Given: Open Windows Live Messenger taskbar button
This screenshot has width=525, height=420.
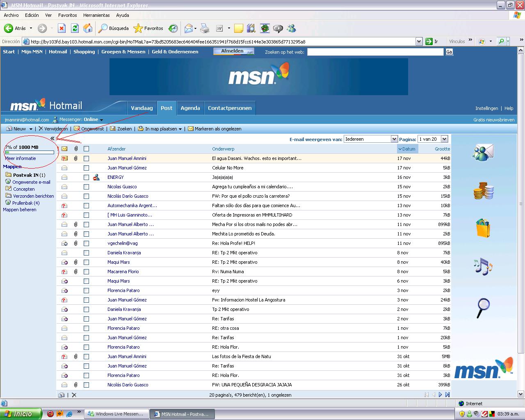Looking at the screenshot, I should [x=116, y=414].
